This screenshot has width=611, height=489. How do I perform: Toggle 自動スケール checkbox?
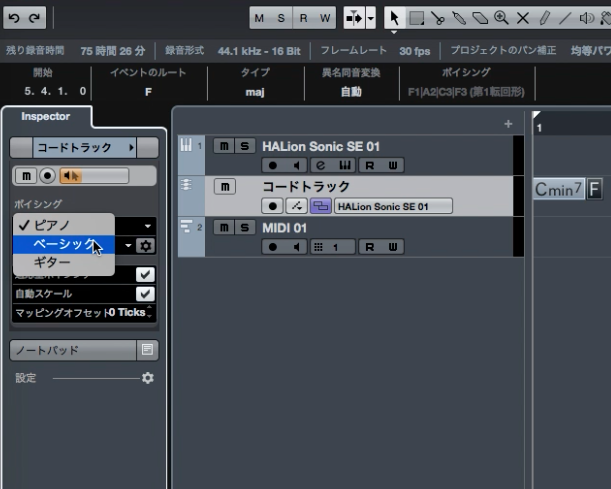[x=145, y=294]
